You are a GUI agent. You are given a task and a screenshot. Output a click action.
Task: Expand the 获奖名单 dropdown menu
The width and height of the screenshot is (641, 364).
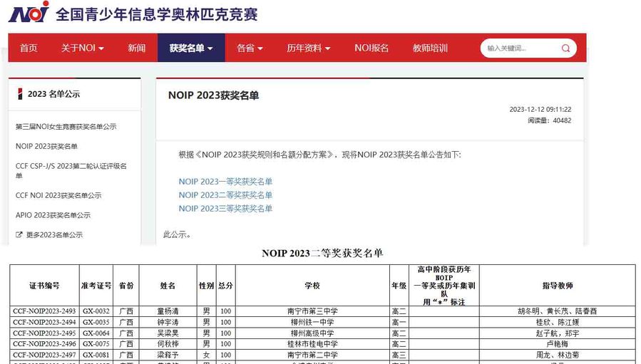[x=191, y=48]
